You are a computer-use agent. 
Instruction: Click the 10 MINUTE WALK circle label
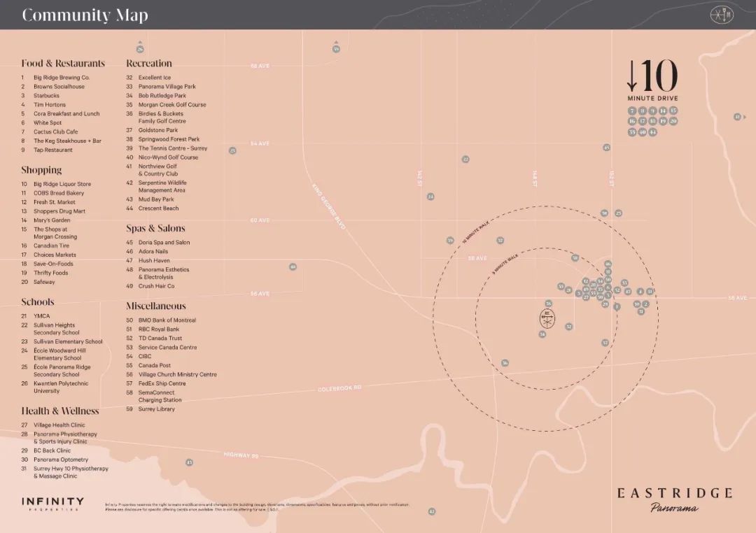(475, 232)
